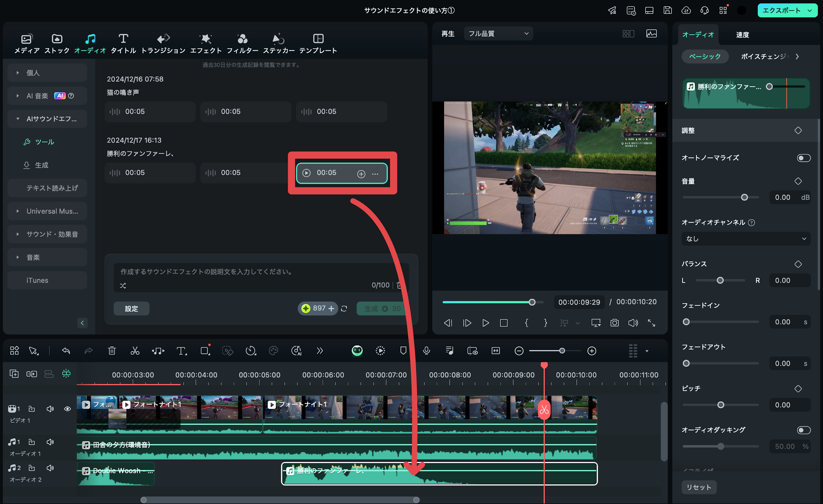
Task: Click the voiceover microphone icon
Action: 426,351
